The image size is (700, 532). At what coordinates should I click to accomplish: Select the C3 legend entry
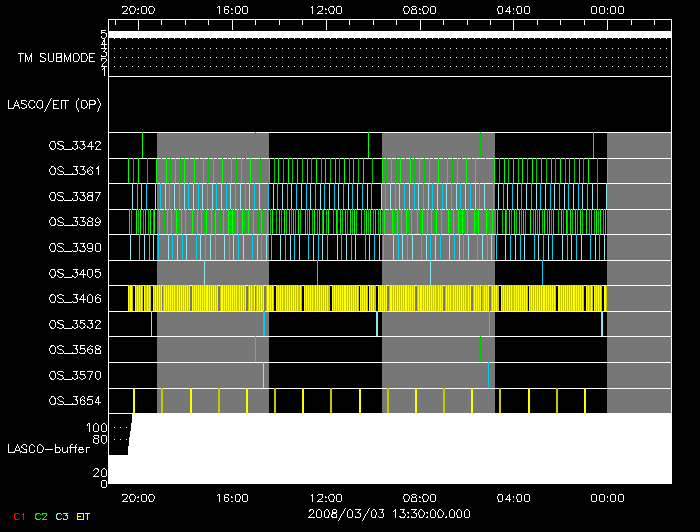click(x=63, y=517)
